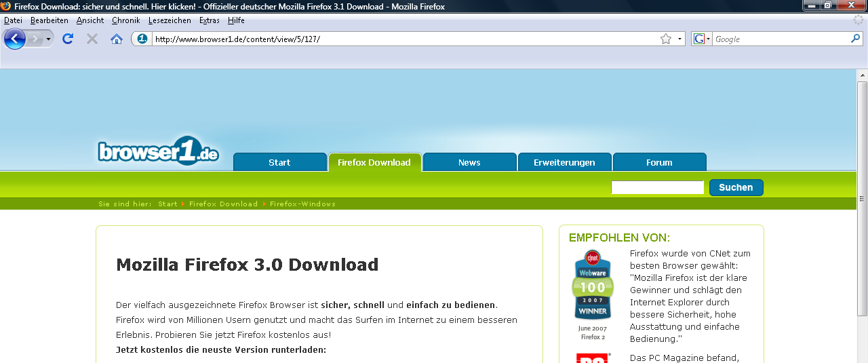Go back with the Back arrow button
This screenshot has height=363, width=868.
[15, 39]
